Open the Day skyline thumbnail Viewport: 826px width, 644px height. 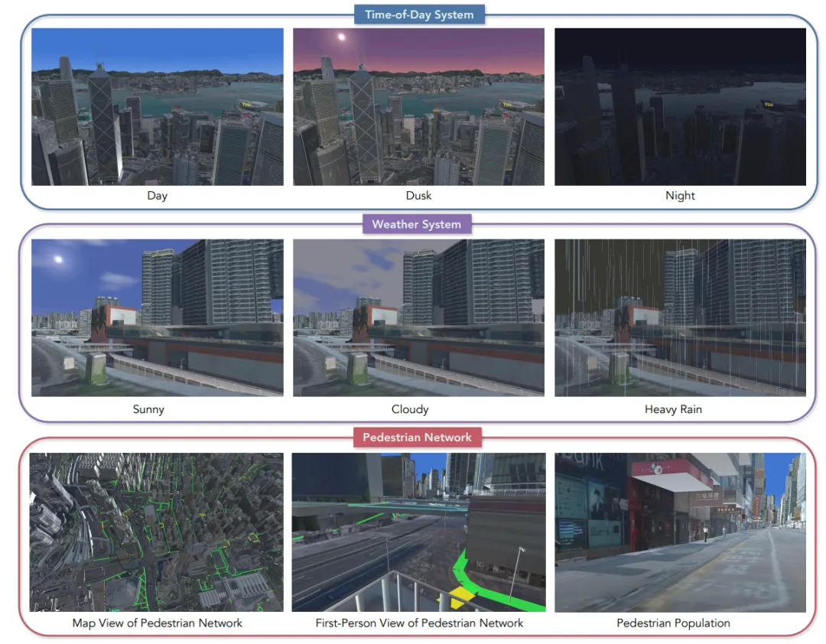158,106
